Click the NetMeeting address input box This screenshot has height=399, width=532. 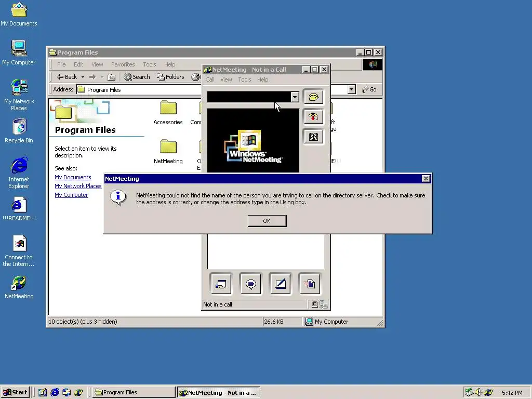(x=249, y=97)
